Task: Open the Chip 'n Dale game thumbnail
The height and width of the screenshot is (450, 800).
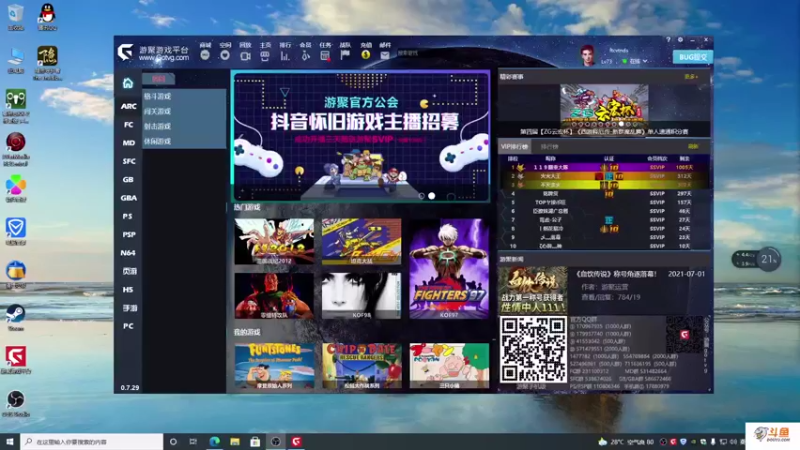Action: pos(361,366)
